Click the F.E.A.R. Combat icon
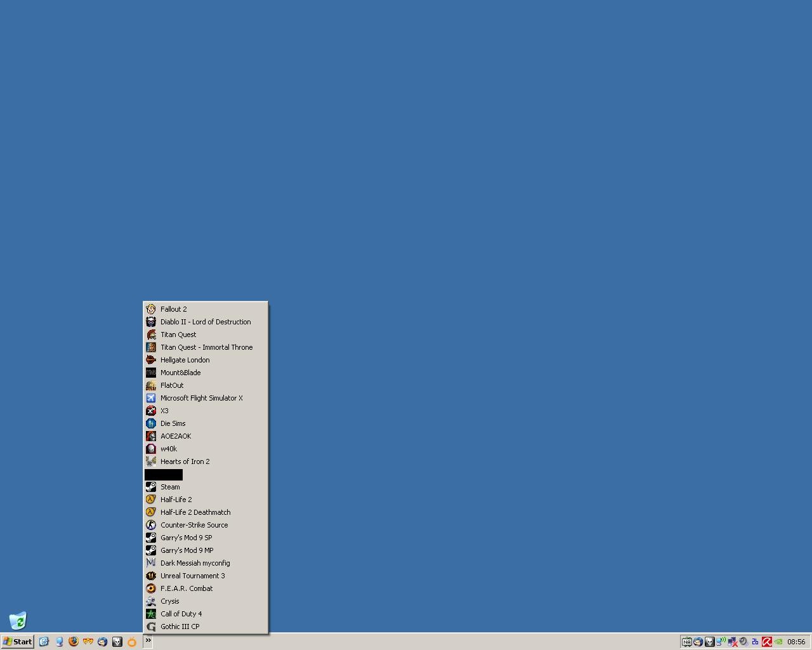This screenshot has height=650, width=812. (151, 588)
